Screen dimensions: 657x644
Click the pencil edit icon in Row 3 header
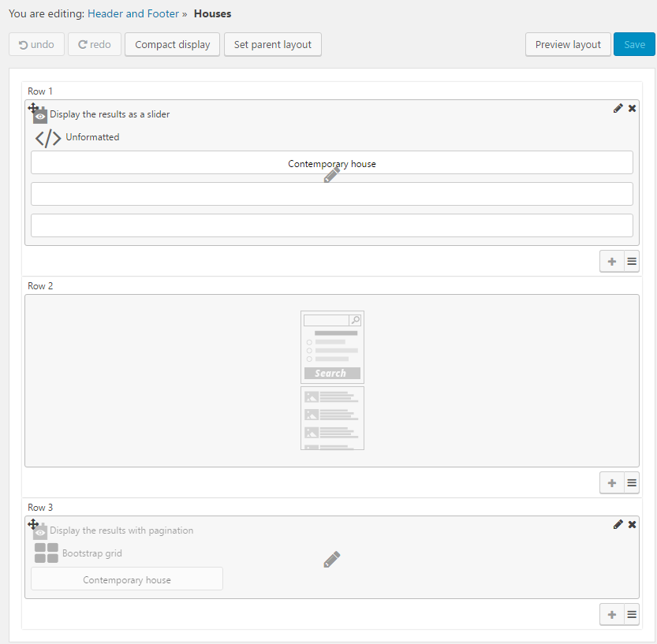[618, 525]
